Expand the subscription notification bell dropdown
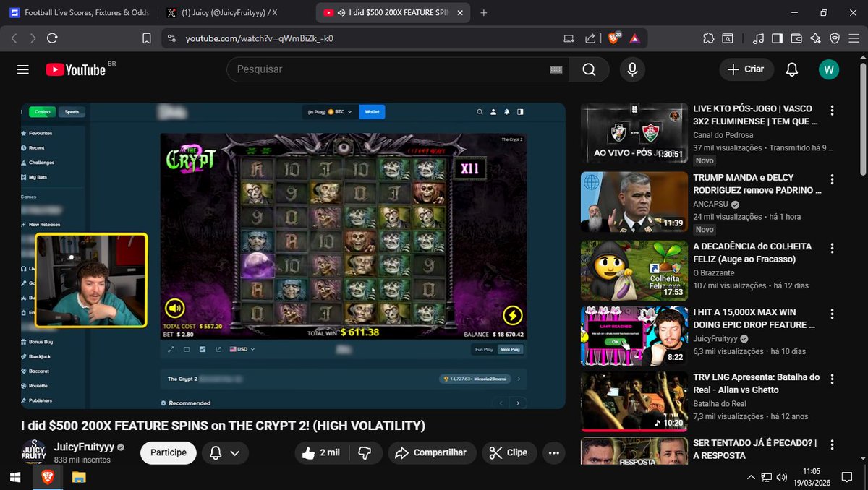Viewport: 868px width, 490px height. coord(225,453)
